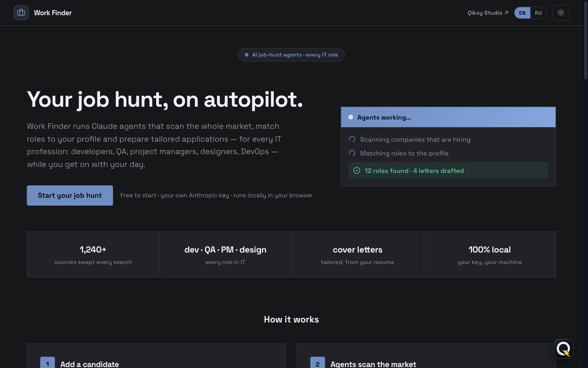Image resolution: width=588 pixels, height=368 pixels.
Task: Click the Add a candidate step title
Action: point(90,364)
